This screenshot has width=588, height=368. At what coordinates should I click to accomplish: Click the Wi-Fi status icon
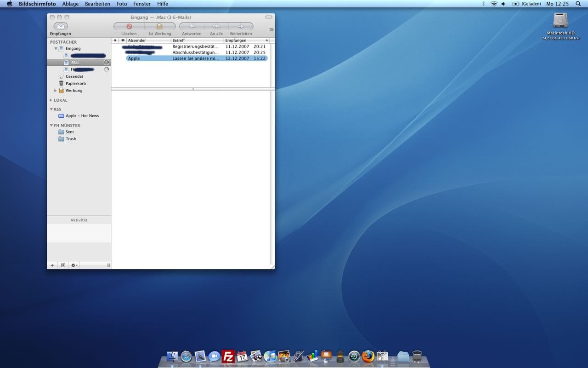tap(494, 4)
